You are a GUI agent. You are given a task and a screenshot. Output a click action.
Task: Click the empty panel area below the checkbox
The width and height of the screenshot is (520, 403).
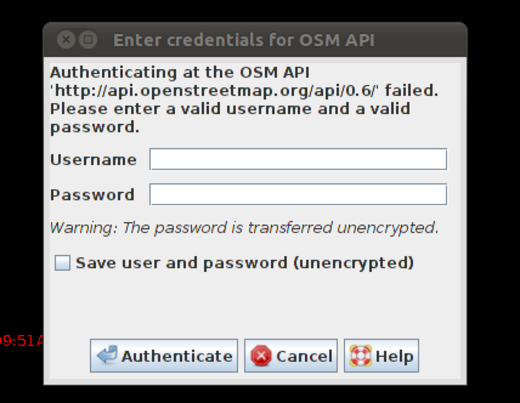pyautogui.click(x=255, y=303)
